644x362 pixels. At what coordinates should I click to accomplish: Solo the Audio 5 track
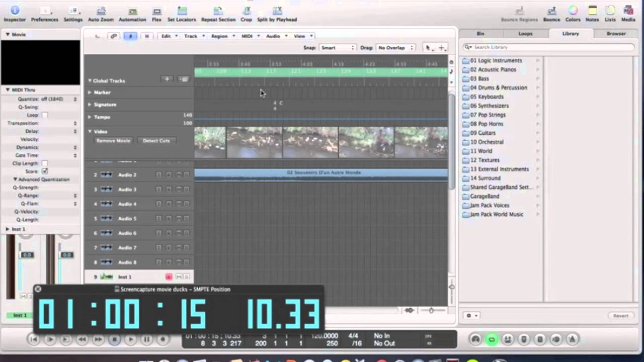click(x=186, y=219)
